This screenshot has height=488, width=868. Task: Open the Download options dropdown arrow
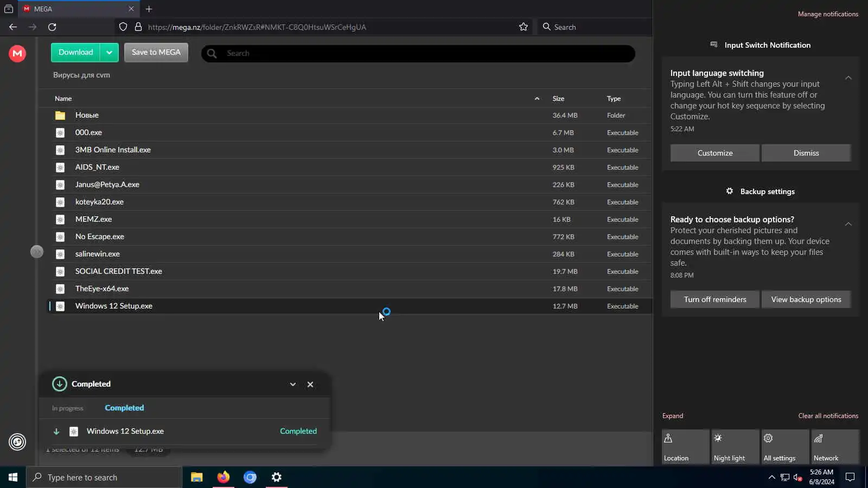(x=109, y=53)
